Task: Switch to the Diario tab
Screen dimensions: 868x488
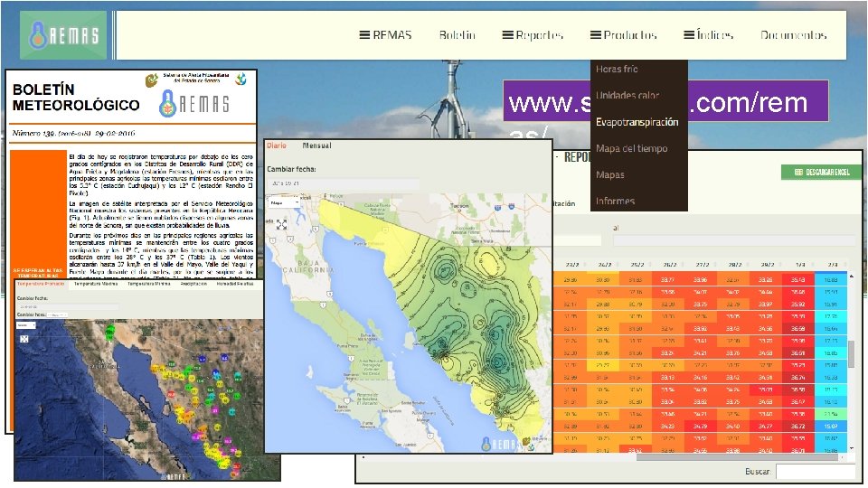Action: [x=277, y=145]
